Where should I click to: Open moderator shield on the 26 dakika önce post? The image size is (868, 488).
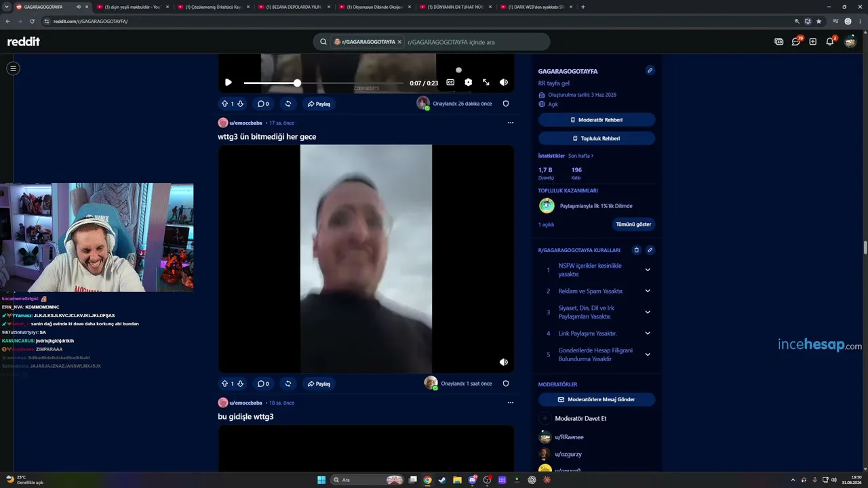coord(505,104)
